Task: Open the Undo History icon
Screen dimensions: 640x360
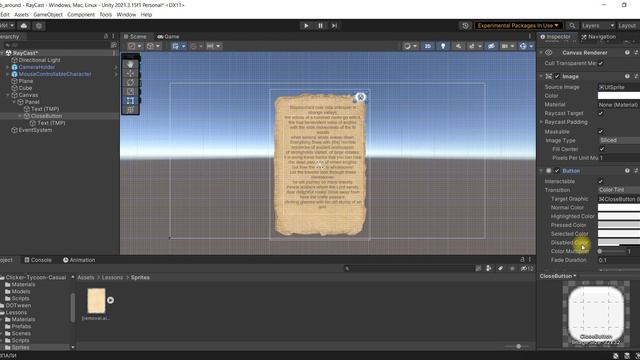Action: click(465, 26)
